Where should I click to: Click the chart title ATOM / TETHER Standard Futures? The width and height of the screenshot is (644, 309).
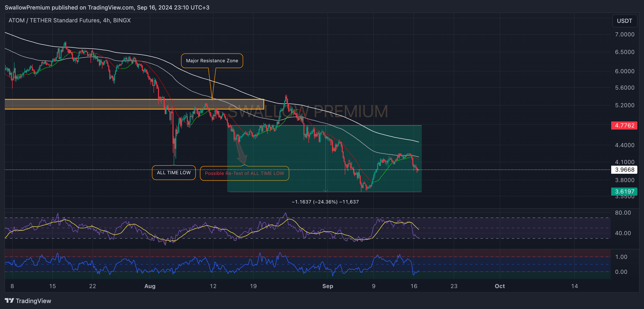[x=69, y=20]
